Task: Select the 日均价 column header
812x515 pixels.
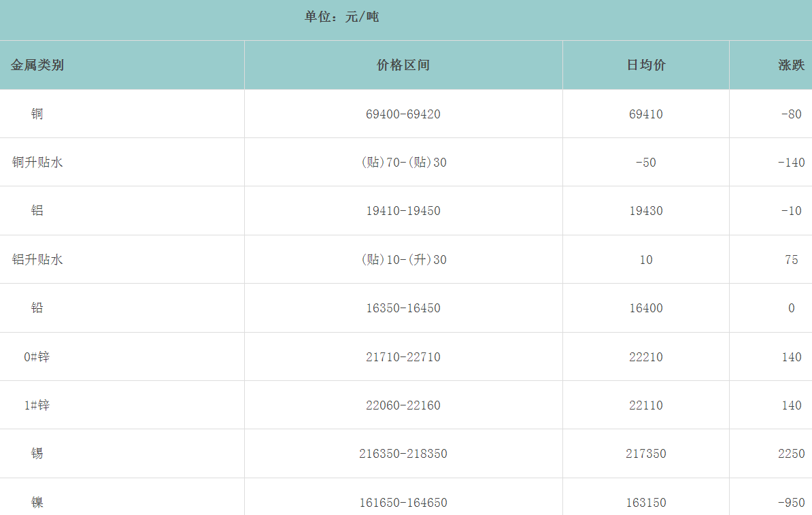Action: [645, 65]
